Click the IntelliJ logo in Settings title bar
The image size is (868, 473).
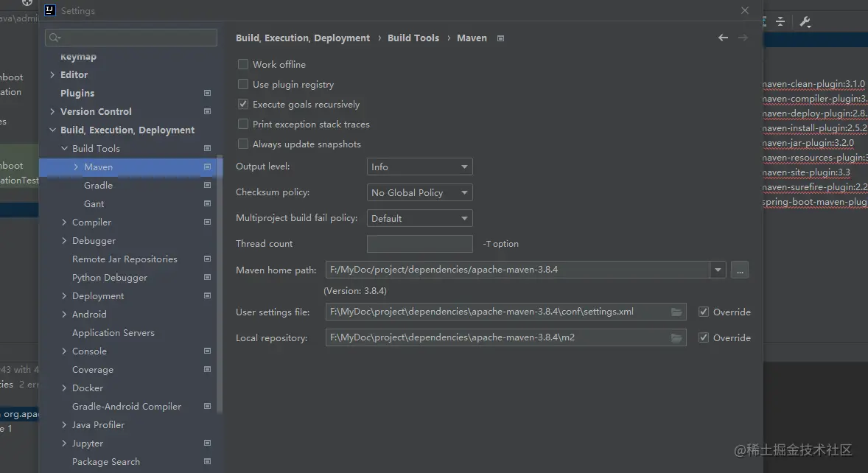click(x=50, y=10)
